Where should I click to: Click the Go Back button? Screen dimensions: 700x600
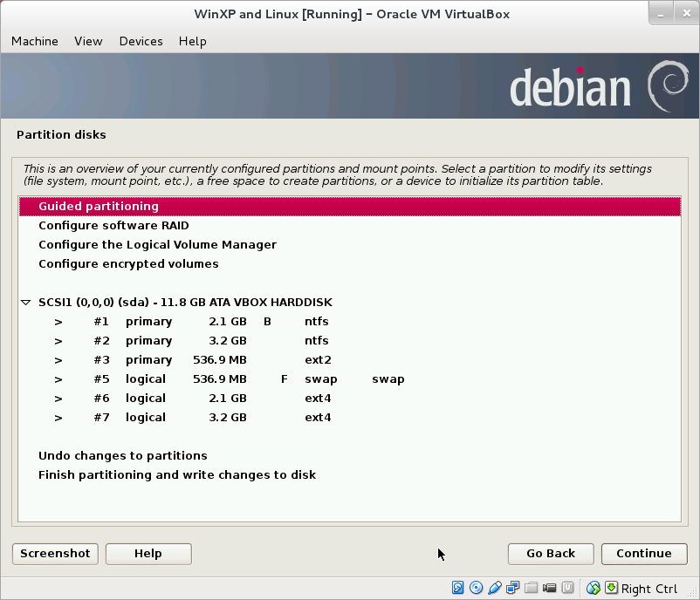(x=550, y=554)
